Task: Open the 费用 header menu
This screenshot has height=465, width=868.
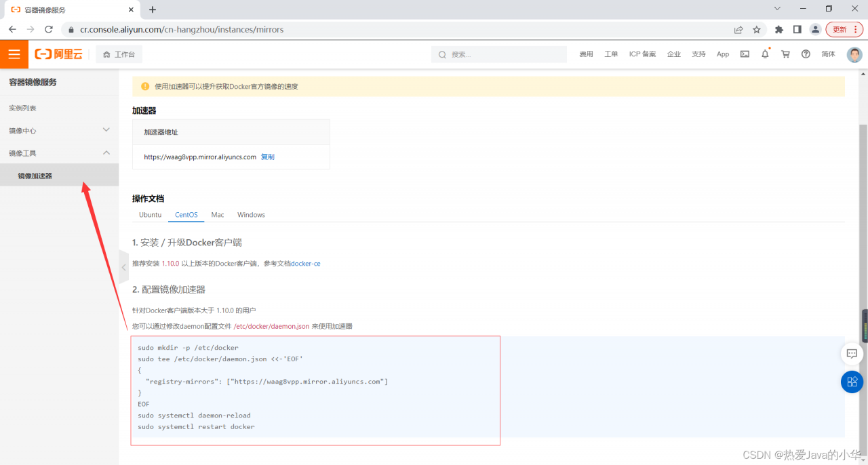Action: tap(586, 54)
